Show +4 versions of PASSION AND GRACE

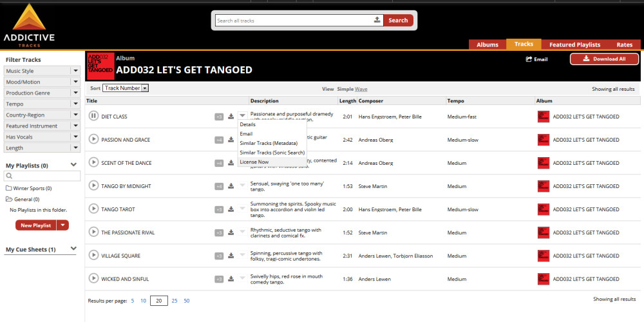[x=219, y=140]
